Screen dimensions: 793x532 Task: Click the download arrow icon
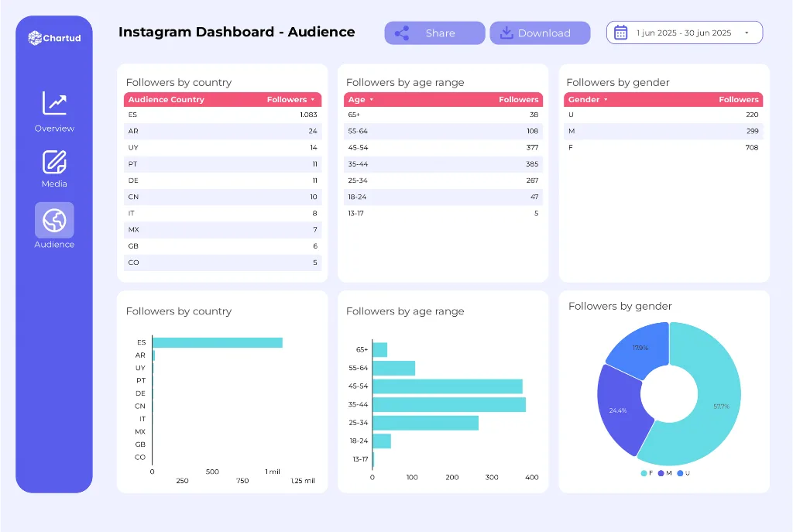click(506, 33)
